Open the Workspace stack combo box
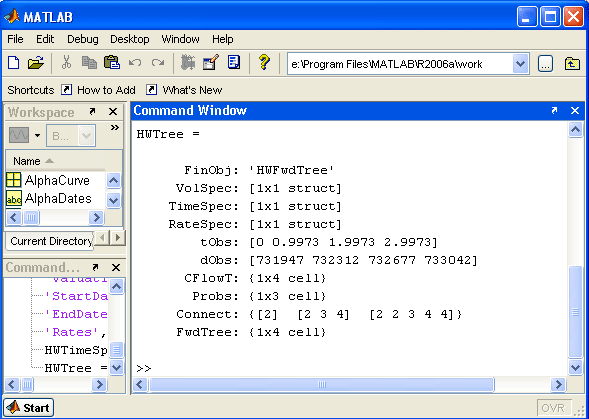This screenshot has width=589, height=419. [x=71, y=135]
